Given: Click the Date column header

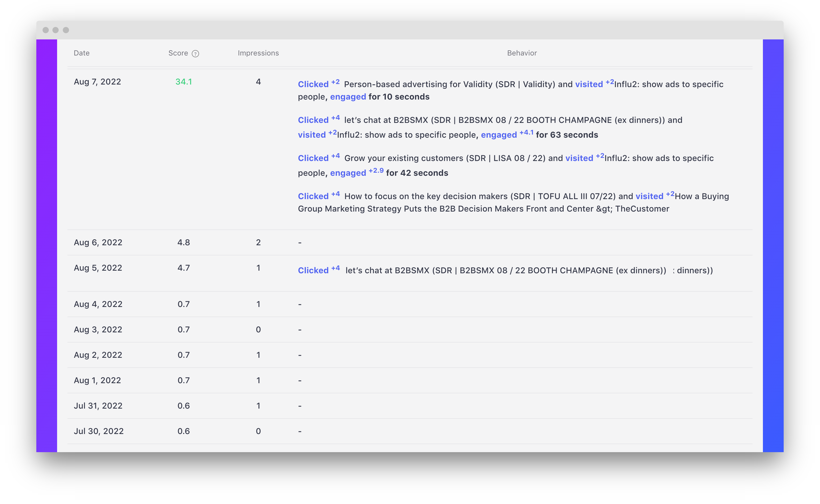Looking at the screenshot, I should coord(81,53).
